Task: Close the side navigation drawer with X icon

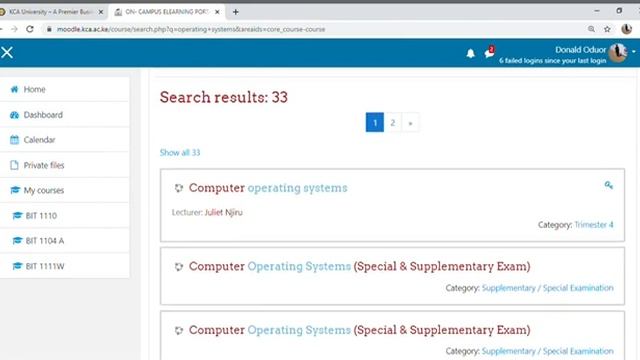Action: tap(7, 53)
